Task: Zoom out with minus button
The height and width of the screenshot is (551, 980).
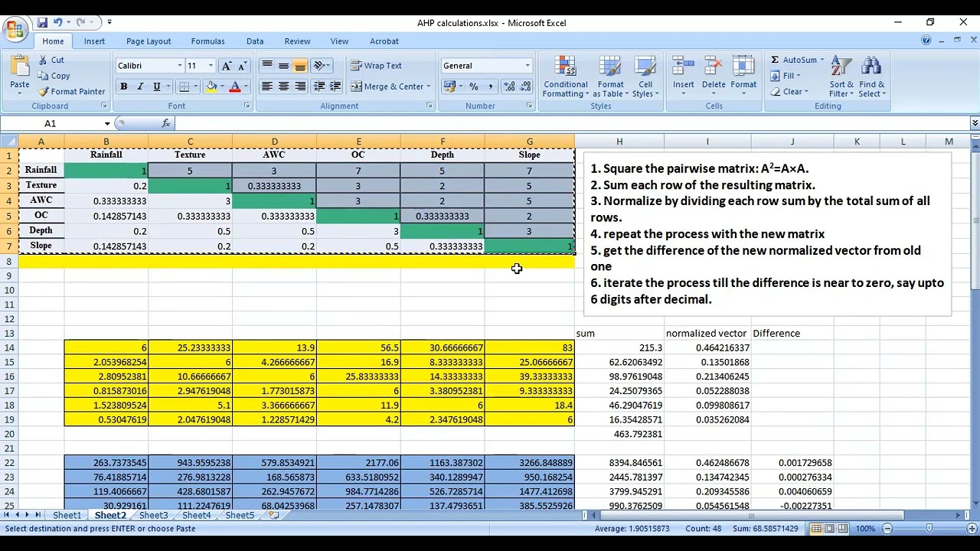Action: (x=887, y=529)
